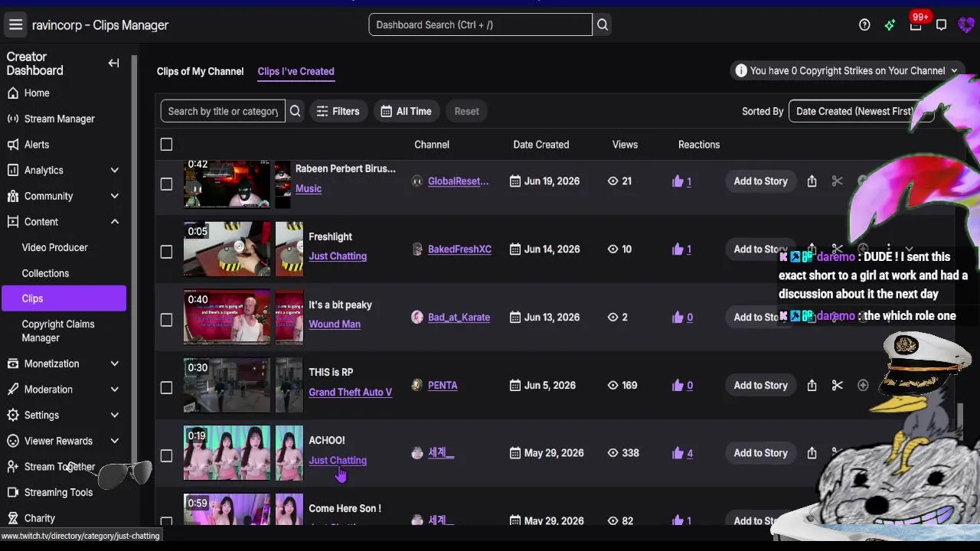Select the THIS is RP clip checkbox

pyautogui.click(x=166, y=388)
